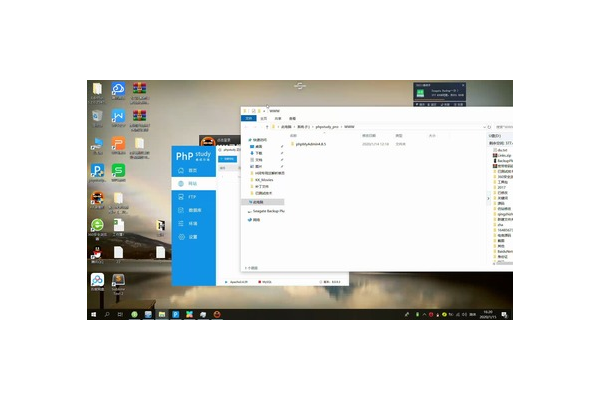Open taskbar search magnifier

point(107,314)
